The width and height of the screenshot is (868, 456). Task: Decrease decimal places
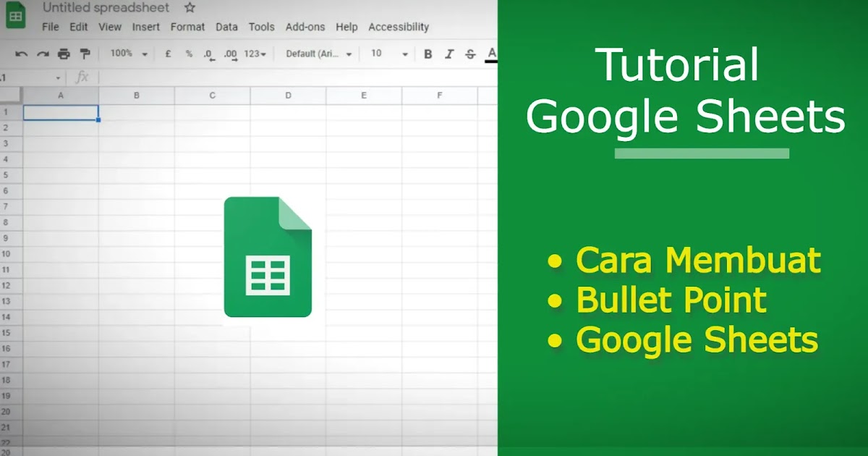207,54
